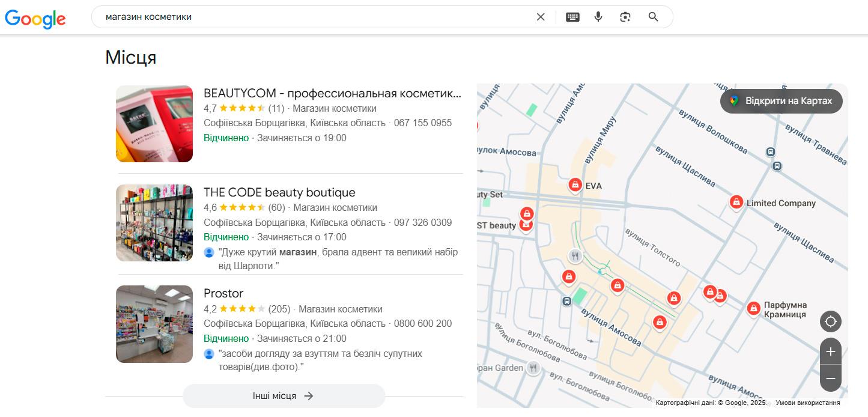The height and width of the screenshot is (417, 868).
Task: Select the EVA shop pin on map
Action: (x=575, y=185)
